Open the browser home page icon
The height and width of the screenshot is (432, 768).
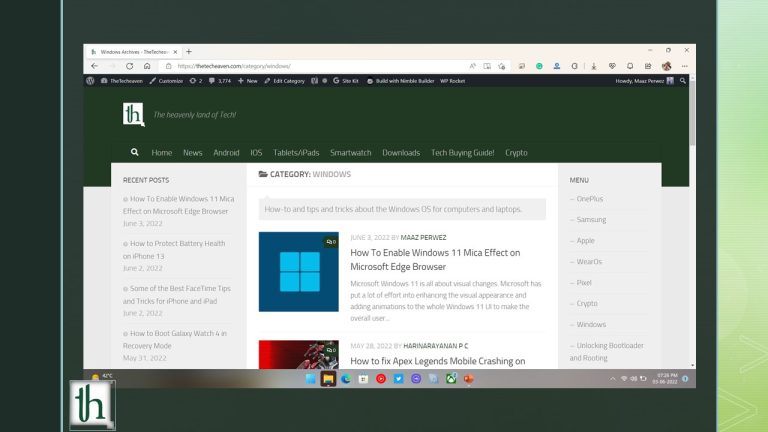click(147, 66)
